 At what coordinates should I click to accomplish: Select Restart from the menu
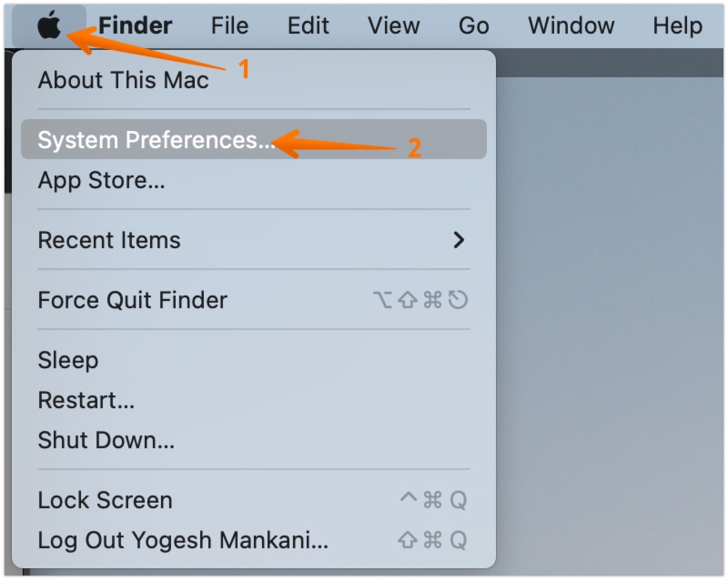[x=80, y=400]
